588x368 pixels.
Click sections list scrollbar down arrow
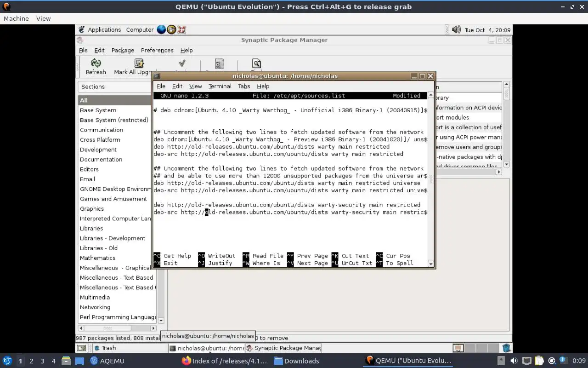tap(161, 320)
